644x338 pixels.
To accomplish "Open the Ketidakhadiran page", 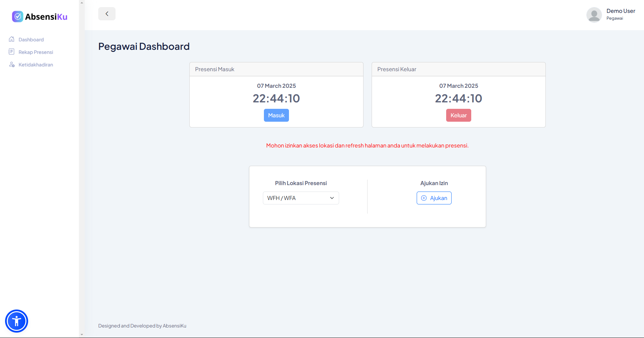I will (36, 64).
